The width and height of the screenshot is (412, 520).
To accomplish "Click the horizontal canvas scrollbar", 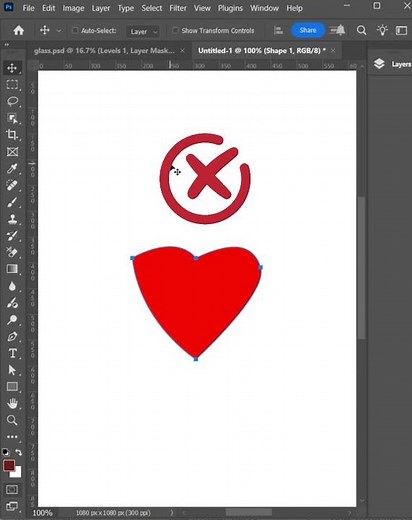I will pos(249,512).
